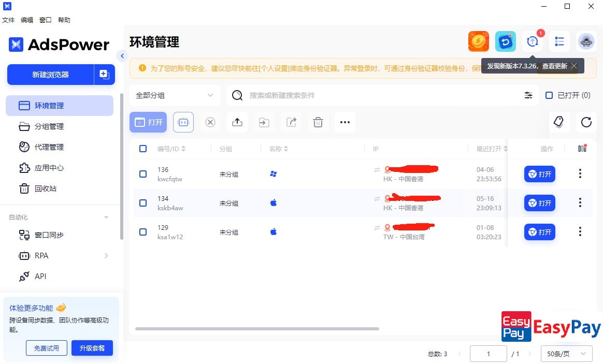Click the search filter settings icon
Screen dimensions: 603x364
[x=528, y=95]
